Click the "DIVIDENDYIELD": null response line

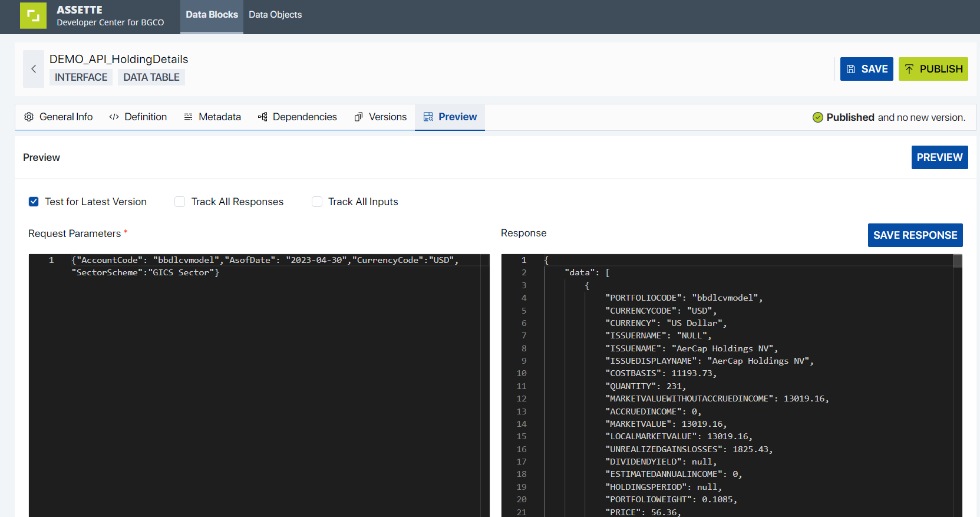tap(661, 462)
